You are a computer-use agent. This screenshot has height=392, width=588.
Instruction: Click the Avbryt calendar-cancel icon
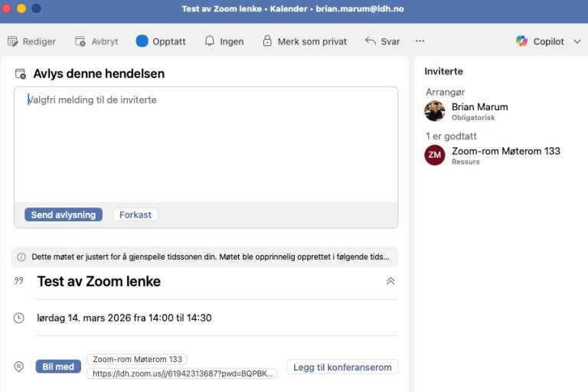(x=80, y=41)
